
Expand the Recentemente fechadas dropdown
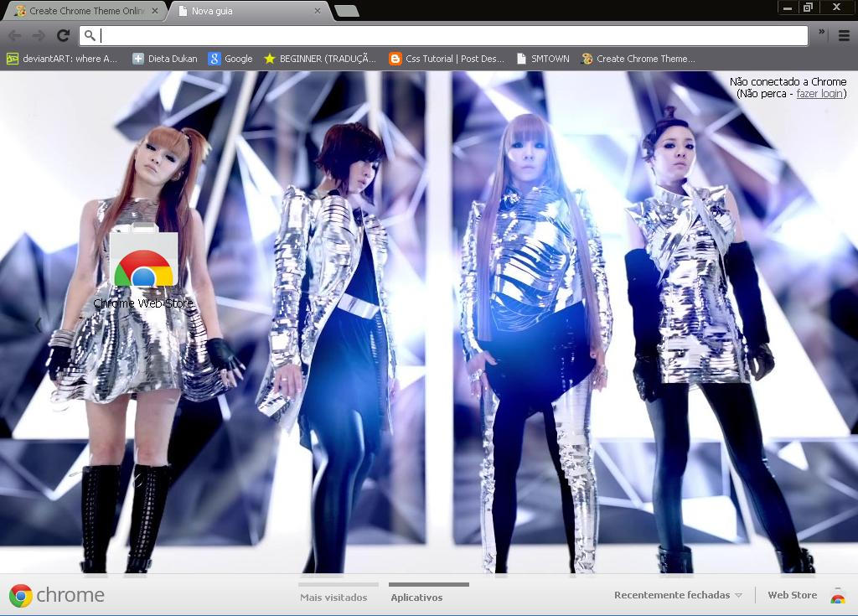tap(677, 595)
